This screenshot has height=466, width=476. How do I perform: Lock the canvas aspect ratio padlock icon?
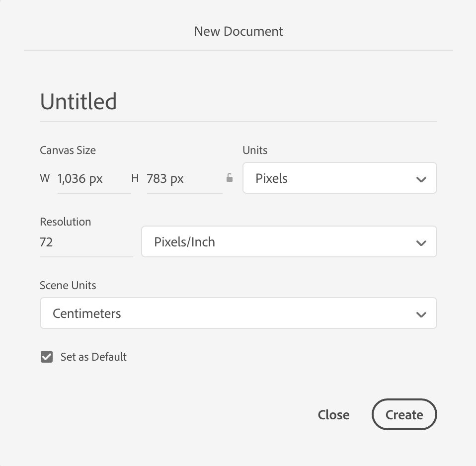(229, 178)
